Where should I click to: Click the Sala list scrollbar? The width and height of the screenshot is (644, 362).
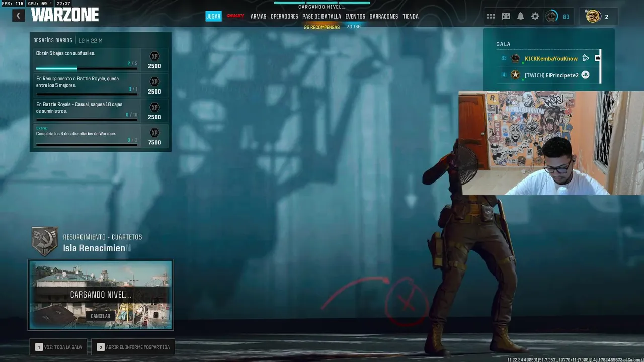tap(600, 66)
